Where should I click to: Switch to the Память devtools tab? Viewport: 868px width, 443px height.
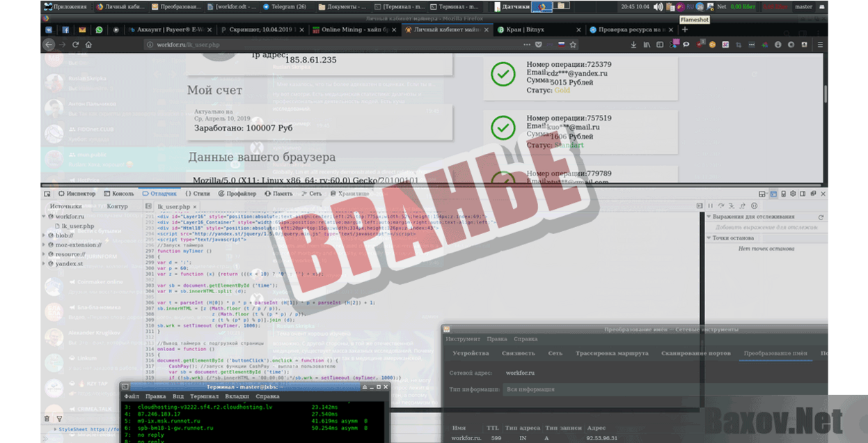click(278, 194)
